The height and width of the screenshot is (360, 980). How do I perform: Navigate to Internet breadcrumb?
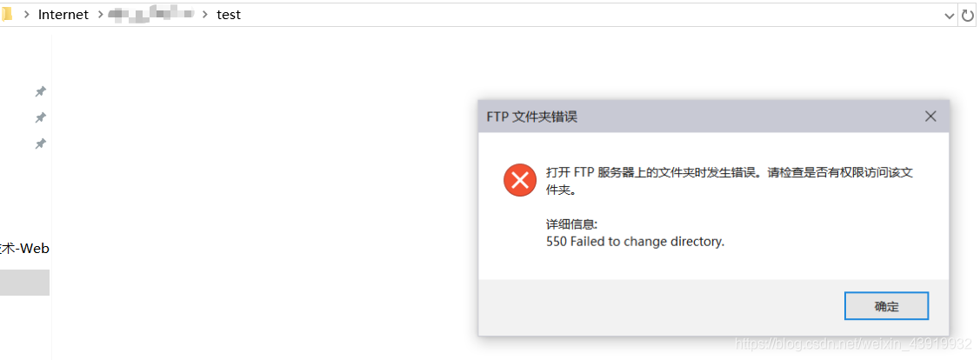[x=63, y=15]
